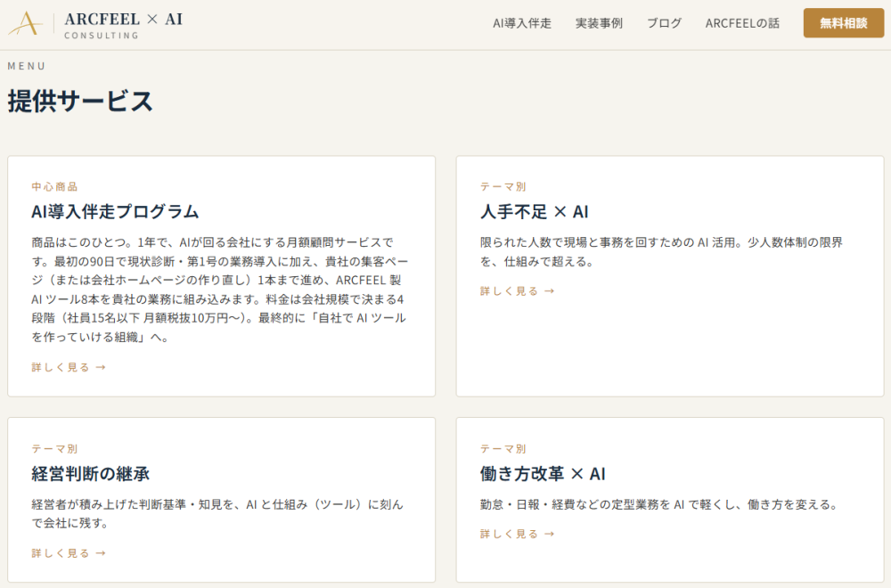This screenshot has height=588, width=891.
Task: Click the 経営判断の継承 card title
Action: point(90,474)
